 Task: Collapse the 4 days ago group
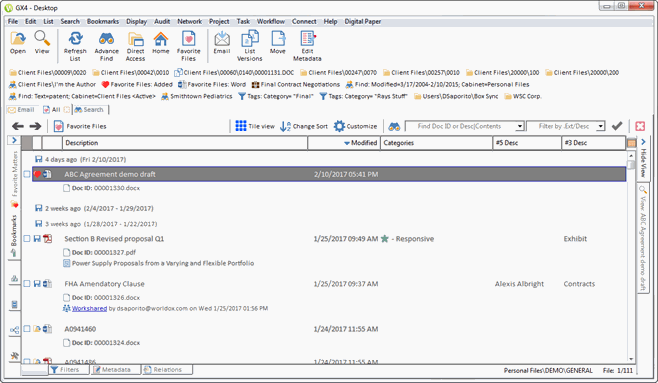pos(39,159)
